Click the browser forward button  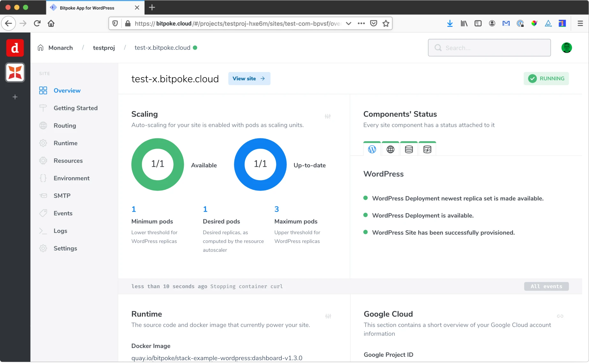coord(23,23)
